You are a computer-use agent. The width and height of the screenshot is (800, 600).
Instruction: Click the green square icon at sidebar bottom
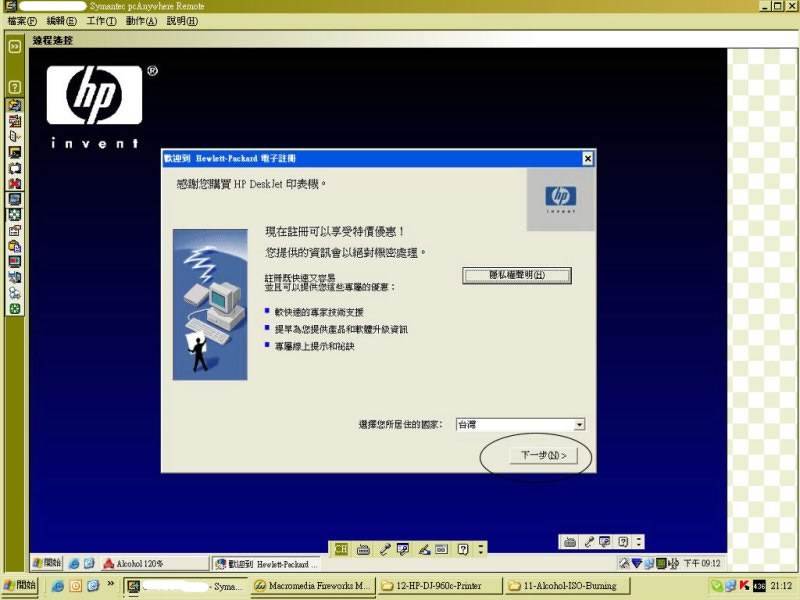(15, 309)
